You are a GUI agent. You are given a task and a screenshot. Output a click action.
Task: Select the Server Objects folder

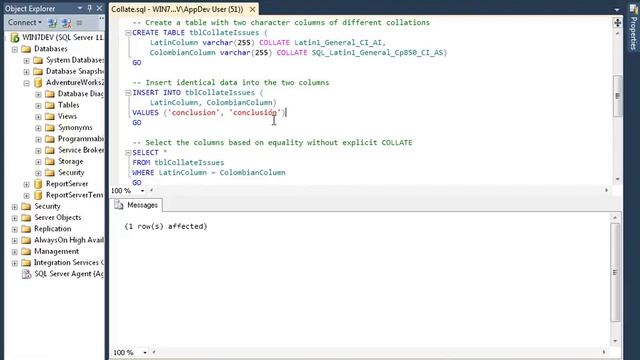click(x=57, y=218)
